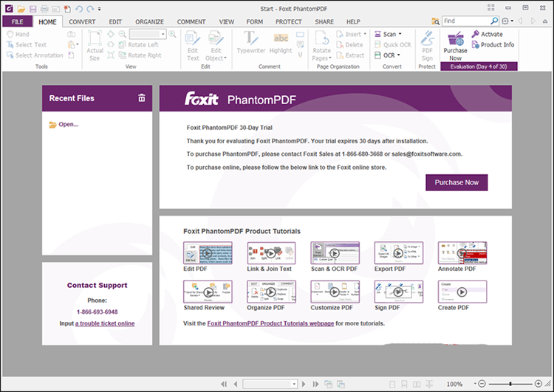The width and height of the screenshot is (554, 392).
Task: Choose the Select Text tool
Action: coord(27,45)
